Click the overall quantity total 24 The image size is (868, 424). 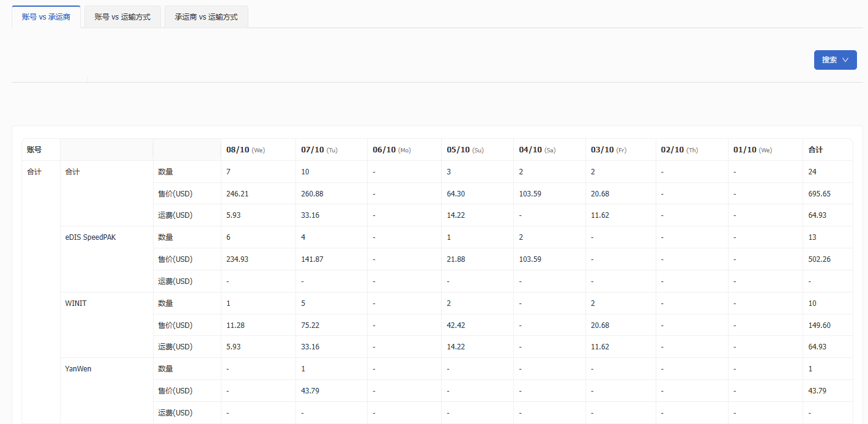[812, 172]
